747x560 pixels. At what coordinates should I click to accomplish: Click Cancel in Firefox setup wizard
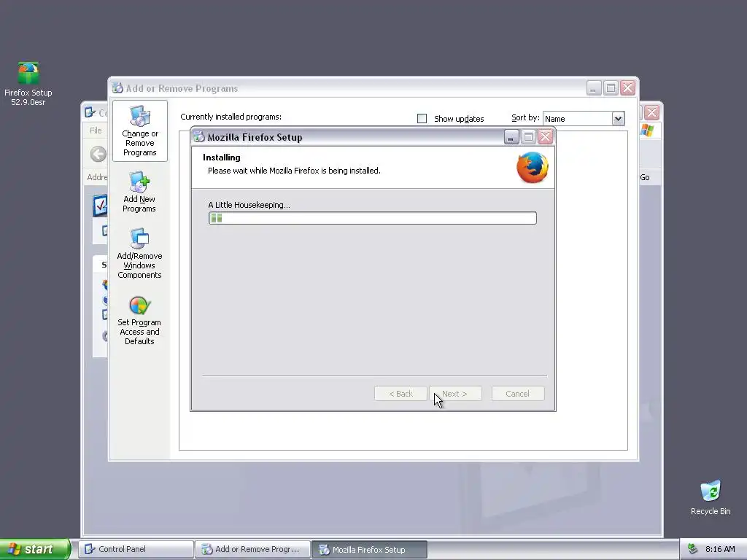(518, 394)
